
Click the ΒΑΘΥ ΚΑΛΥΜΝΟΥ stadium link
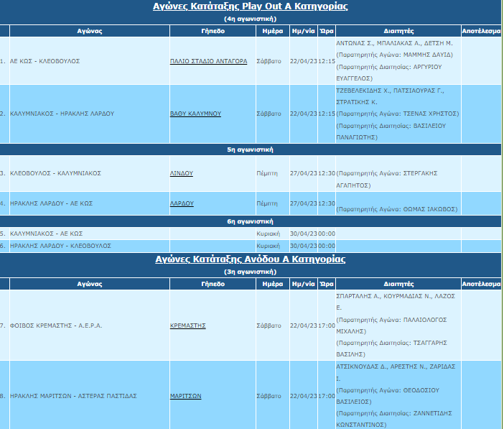(x=195, y=114)
